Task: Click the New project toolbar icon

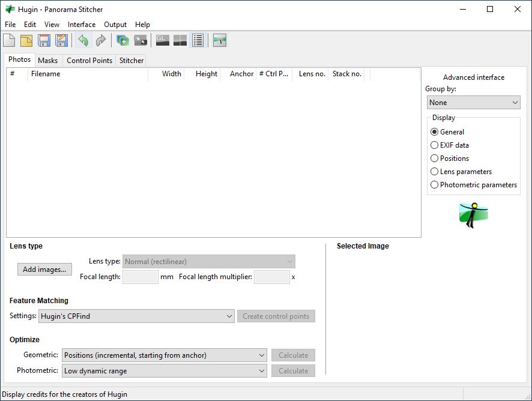Action: pyautogui.click(x=9, y=40)
